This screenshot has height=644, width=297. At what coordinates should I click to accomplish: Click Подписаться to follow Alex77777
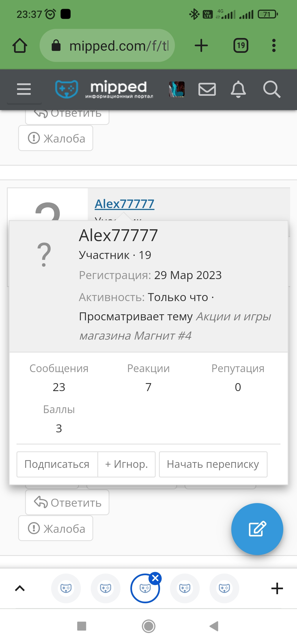[57, 464]
